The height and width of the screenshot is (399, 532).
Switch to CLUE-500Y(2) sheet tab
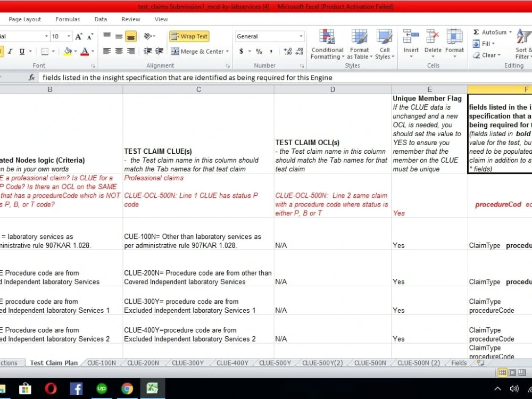(x=322, y=363)
